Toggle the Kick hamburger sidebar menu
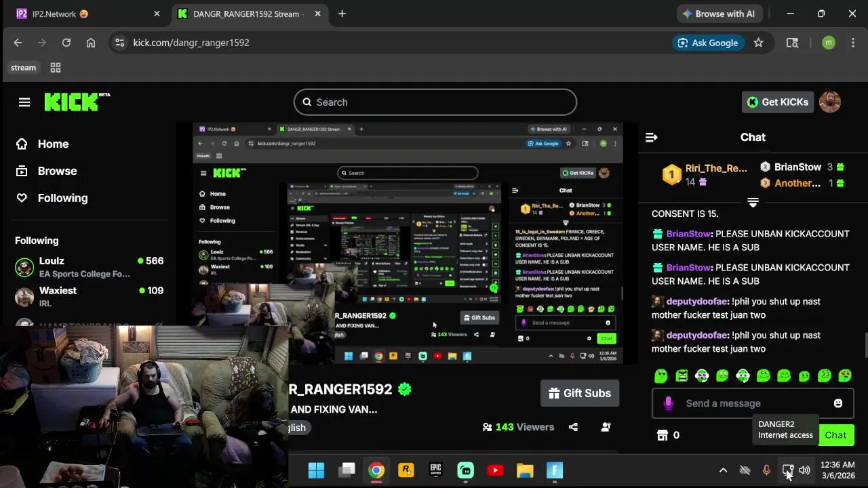This screenshot has height=488, width=868. (x=24, y=102)
